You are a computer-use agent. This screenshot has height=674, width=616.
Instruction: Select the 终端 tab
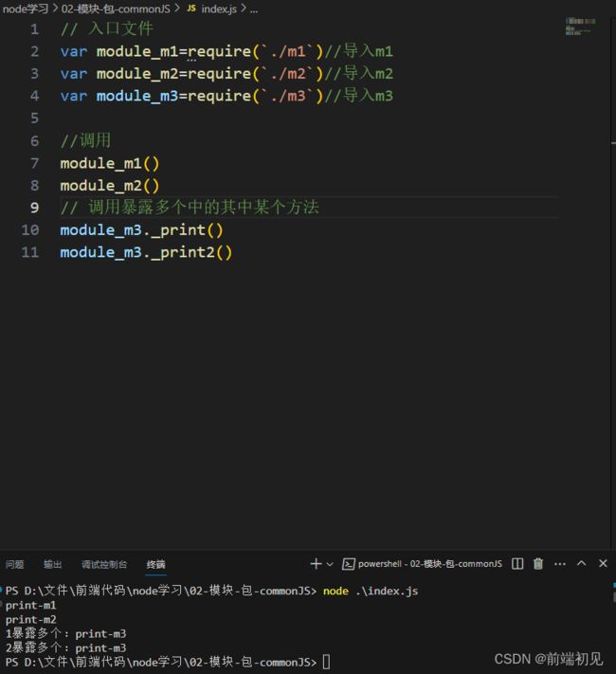pos(155,564)
